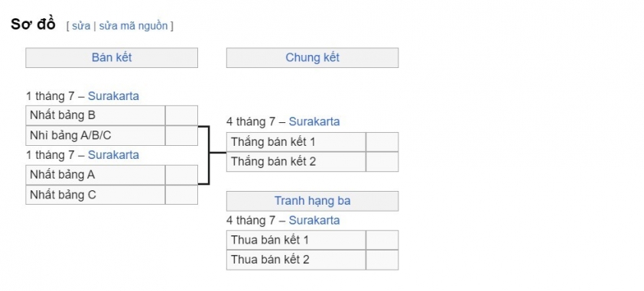Open the 'Chung kết' header link
Screen dimensions: 644x291
pyautogui.click(x=313, y=57)
